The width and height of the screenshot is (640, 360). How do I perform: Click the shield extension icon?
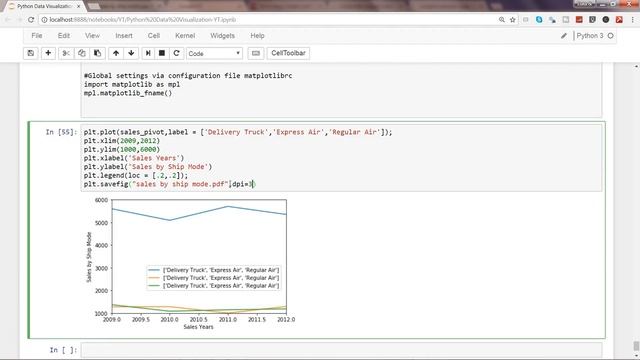pos(592,20)
